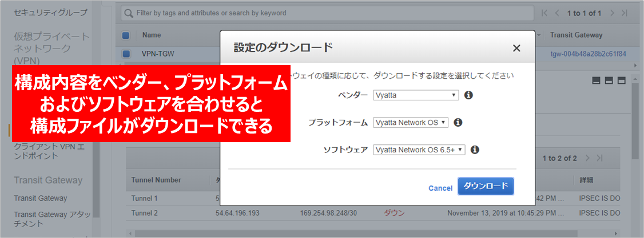Go to previous page in top pagination
The height and width of the screenshot is (238, 644).
click(556, 13)
